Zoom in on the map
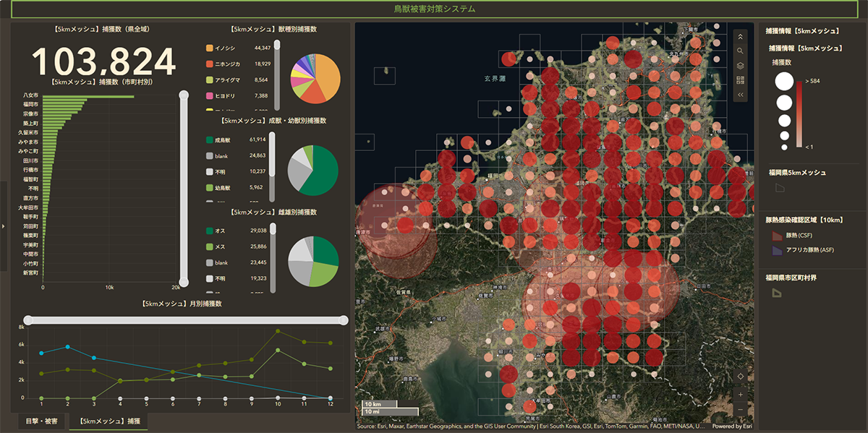This screenshot has height=433, width=868. pos(740,395)
